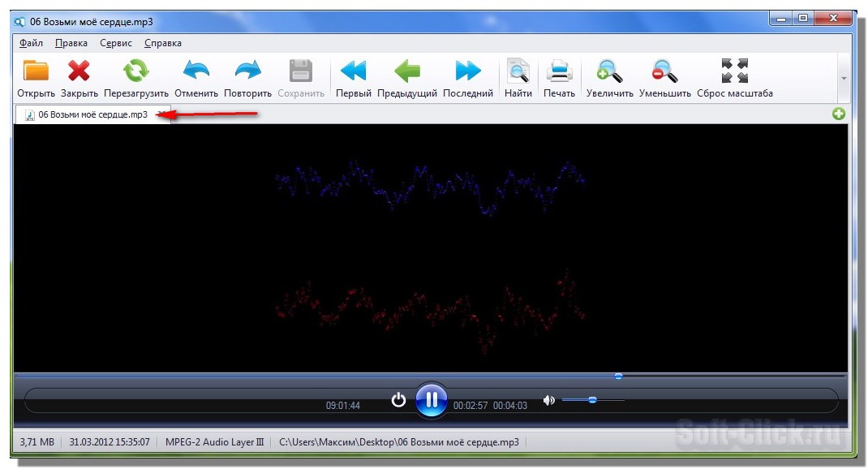Pause playback with the blue pause button
Viewport: 868px width, 469px height.
[x=432, y=399]
